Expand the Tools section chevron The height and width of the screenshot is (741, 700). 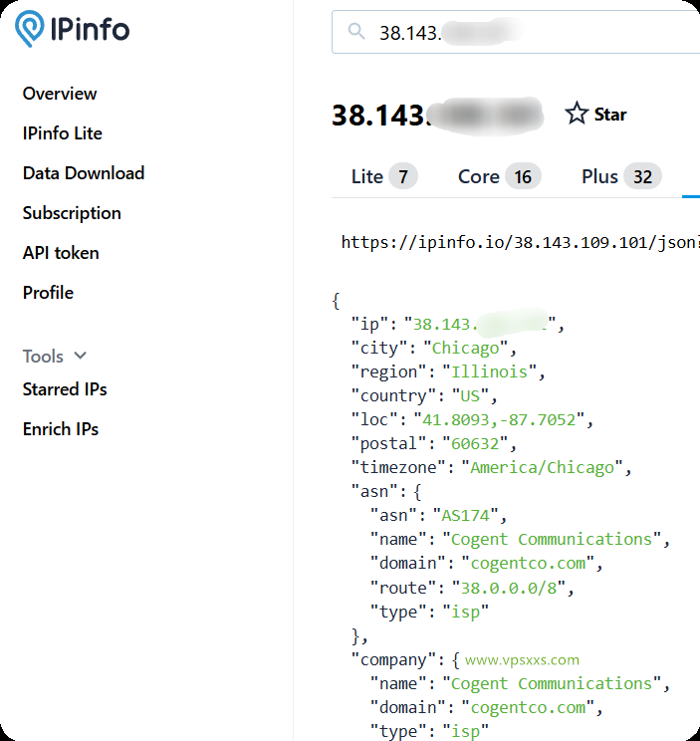click(x=81, y=356)
